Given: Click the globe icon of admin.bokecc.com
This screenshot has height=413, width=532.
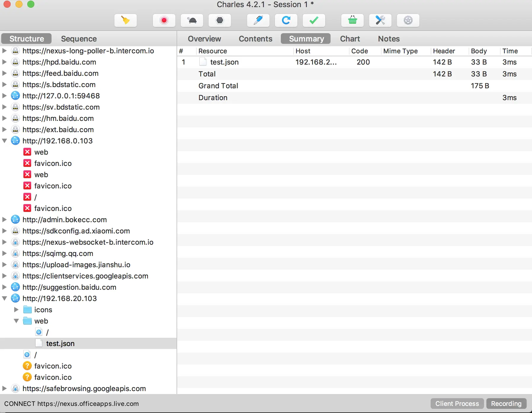Looking at the screenshot, I should click(15, 220).
